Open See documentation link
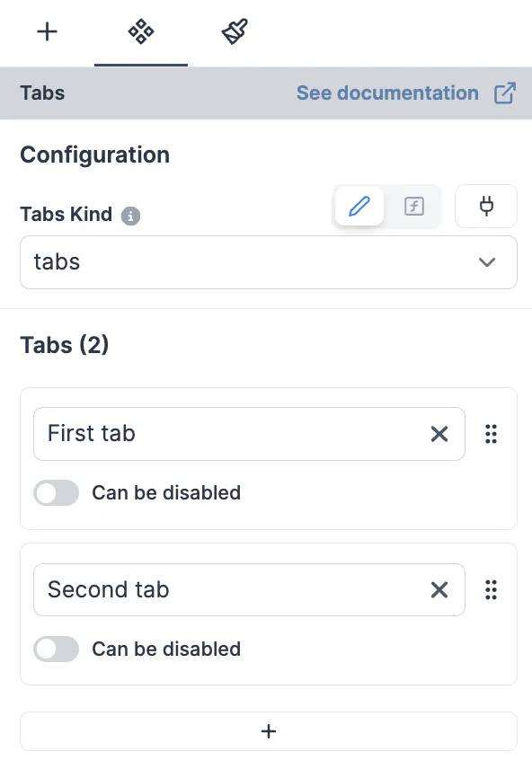532x769 pixels. (x=387, y=93)
